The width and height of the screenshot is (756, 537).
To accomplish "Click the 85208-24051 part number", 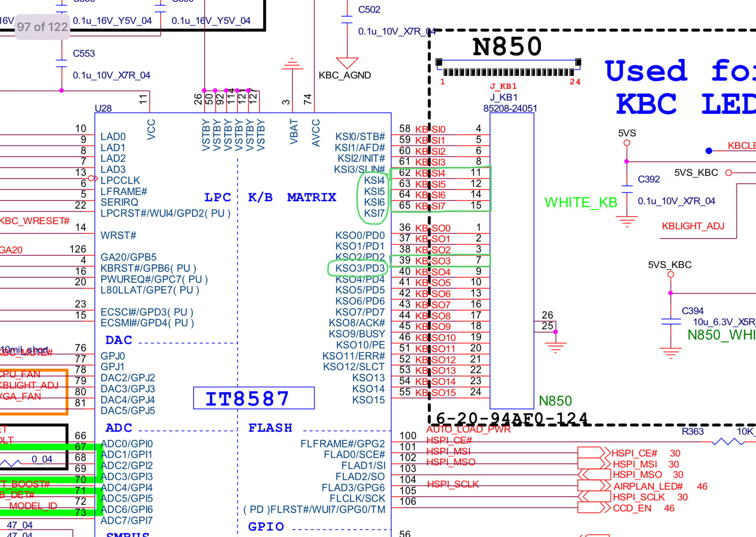I will pos(510,108).
